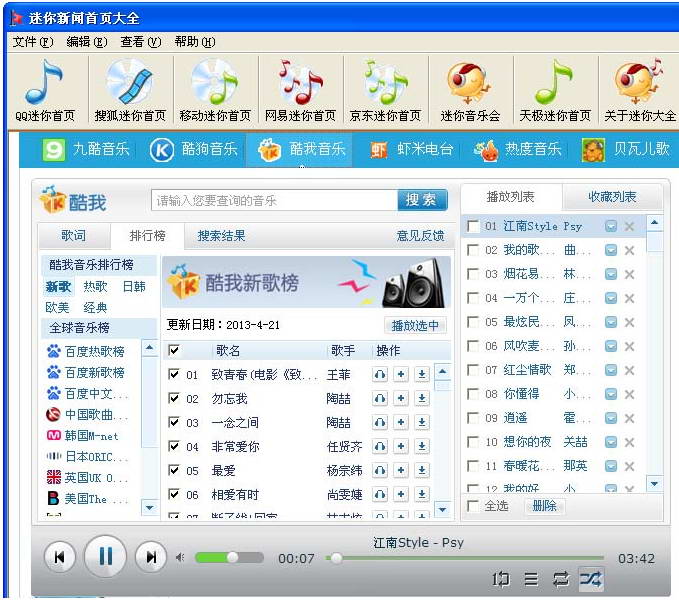This screenshot has width=679, height=601.
Task: Check playlist item 01 江南Style checkbox
Action: click(x=473, y=226)
